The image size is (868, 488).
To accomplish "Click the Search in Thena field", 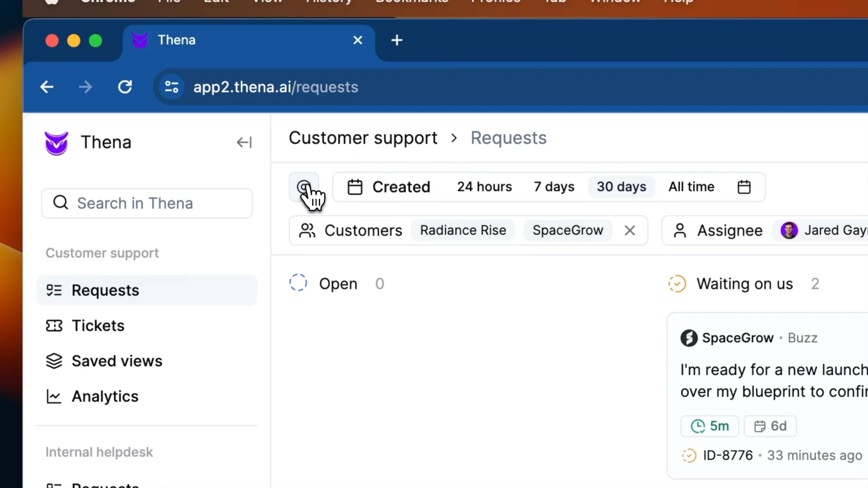I will click(x=147, y=203).
